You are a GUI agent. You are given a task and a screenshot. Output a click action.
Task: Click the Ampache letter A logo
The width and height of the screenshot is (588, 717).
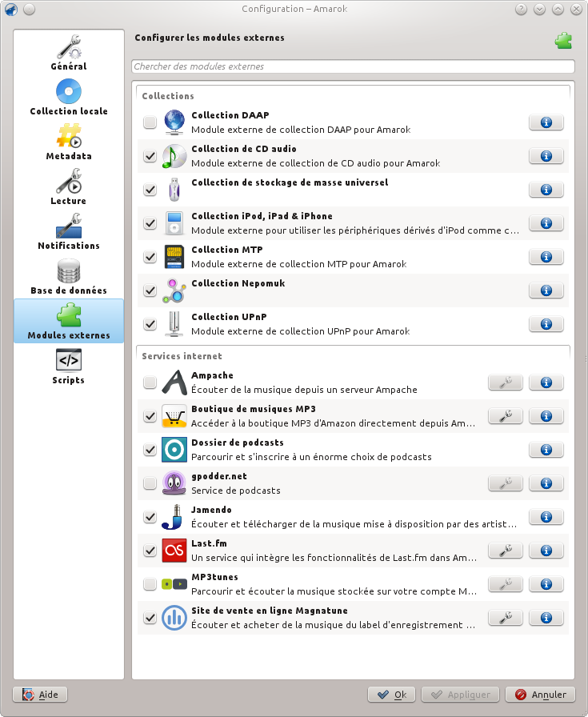[x=174, y=383]
